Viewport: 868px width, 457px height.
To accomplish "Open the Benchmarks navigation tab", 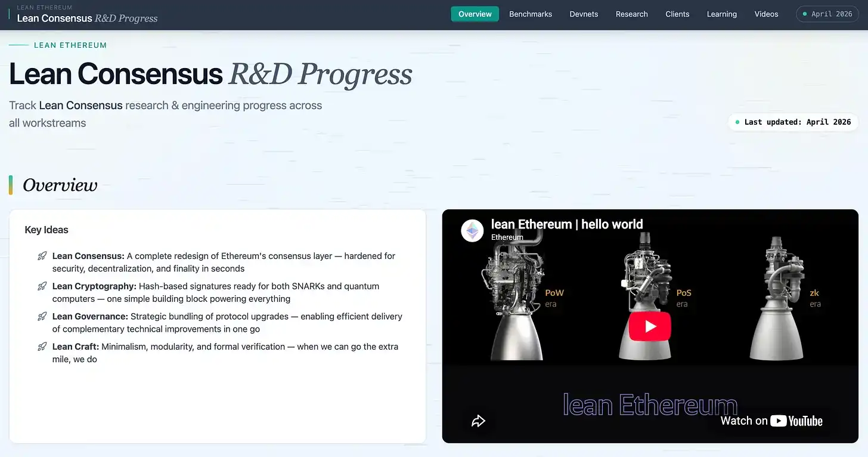I will (531, 14).
